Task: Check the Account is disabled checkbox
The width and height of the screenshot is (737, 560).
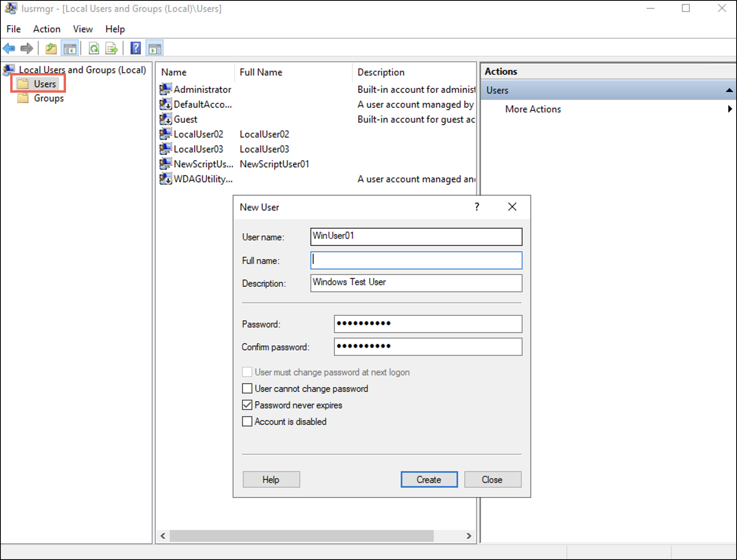Action: point(247,422)
